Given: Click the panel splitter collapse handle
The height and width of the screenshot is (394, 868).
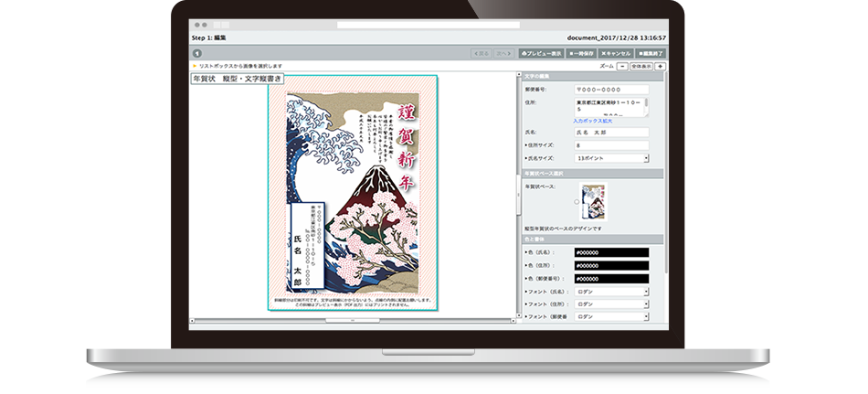Looking at the screenshot, I should [519, 195].
